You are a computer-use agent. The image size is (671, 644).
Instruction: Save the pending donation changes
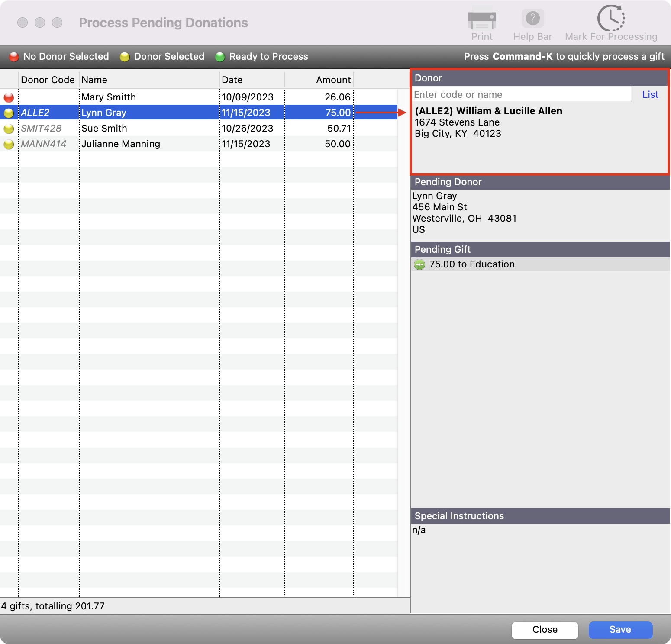(620, 630)
